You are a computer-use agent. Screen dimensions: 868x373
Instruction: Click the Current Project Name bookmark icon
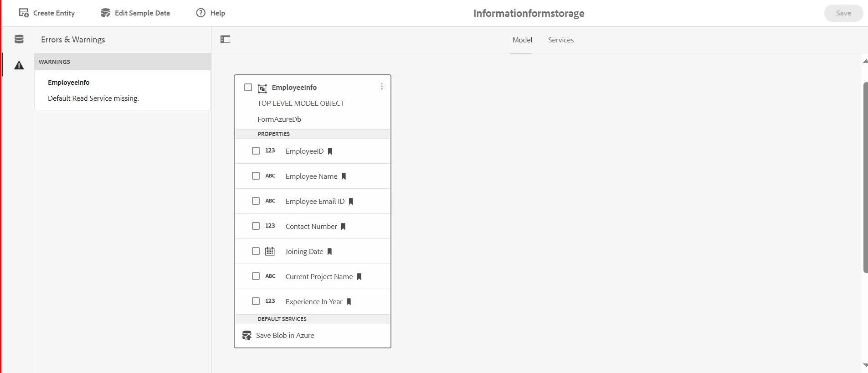(360, 276)
